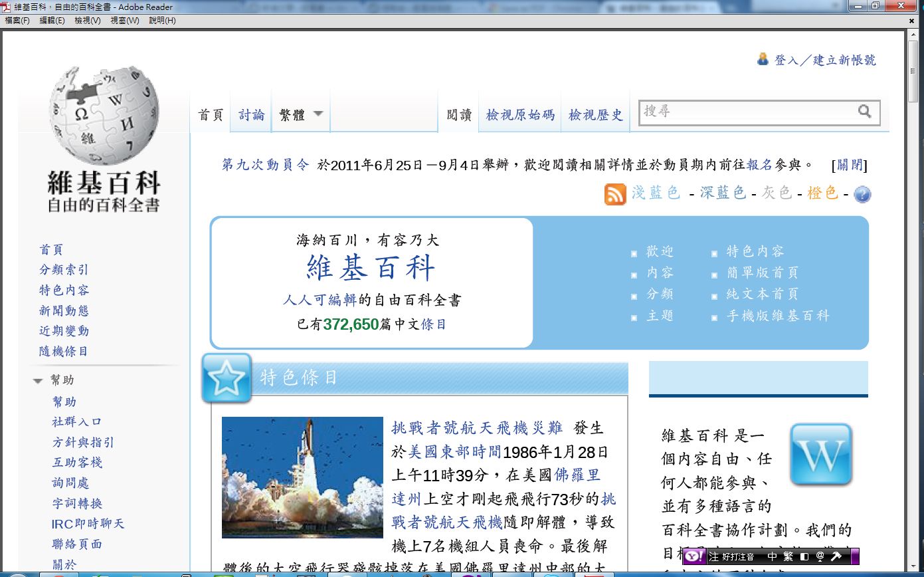This screenshot has height=577, width=924.
Task: Open 詢問處 in the sidebar
Action: [x=70, y=483]
